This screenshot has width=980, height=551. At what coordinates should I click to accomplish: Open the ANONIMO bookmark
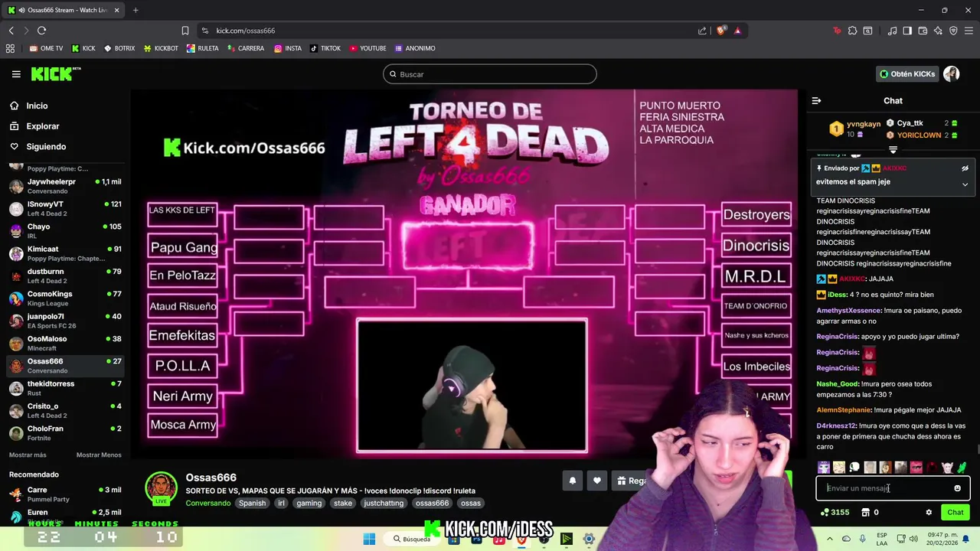415,48
